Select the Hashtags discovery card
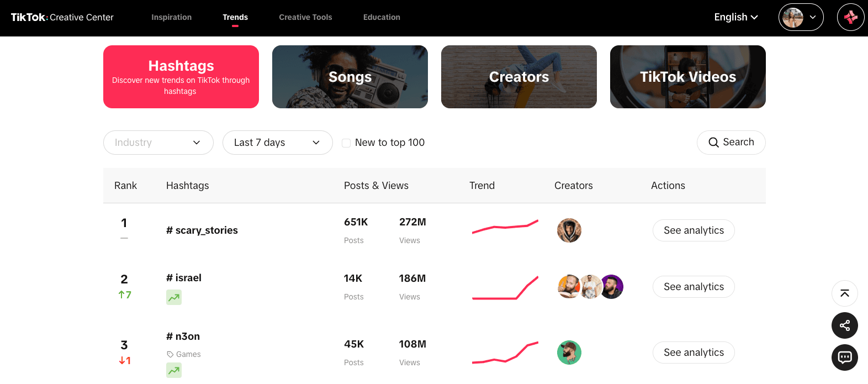Screen dimensions: 868x384 (x=181, y=77)
